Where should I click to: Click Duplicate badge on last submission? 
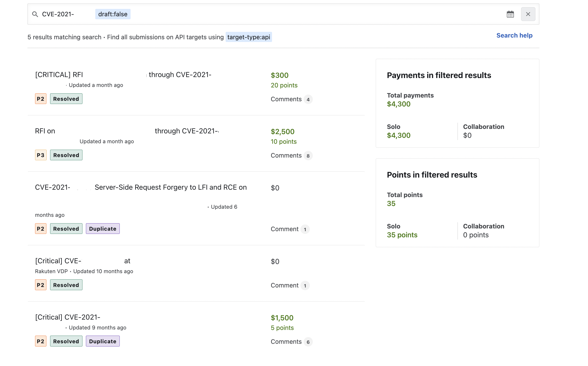[103, 341]
